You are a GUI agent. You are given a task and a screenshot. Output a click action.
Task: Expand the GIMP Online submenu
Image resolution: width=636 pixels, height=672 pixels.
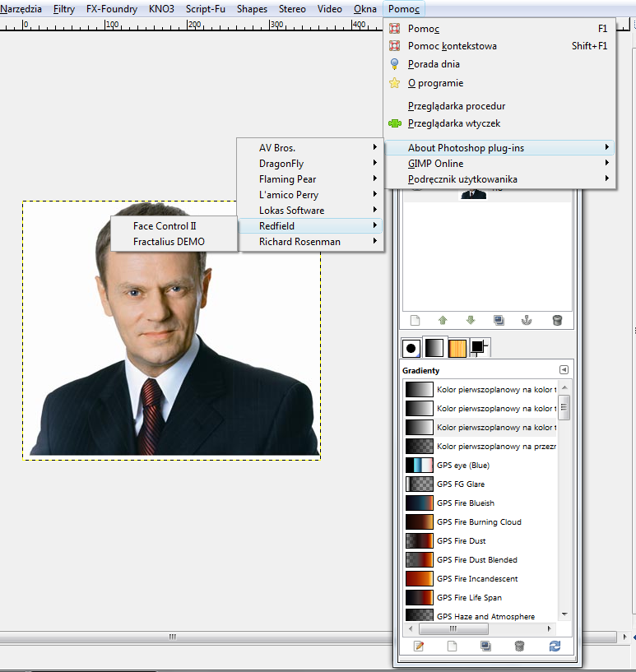pyautogui.click(x=435, y=164)
